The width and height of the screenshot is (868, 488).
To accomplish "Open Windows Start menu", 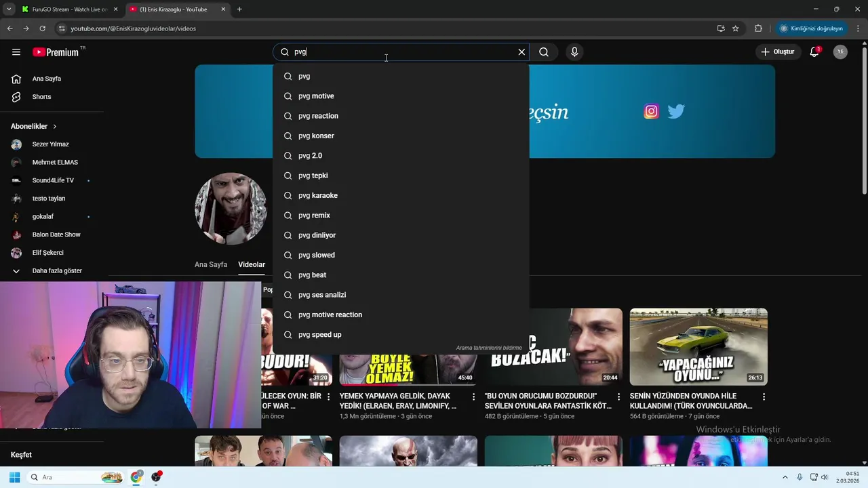I will tap(14, 477).
